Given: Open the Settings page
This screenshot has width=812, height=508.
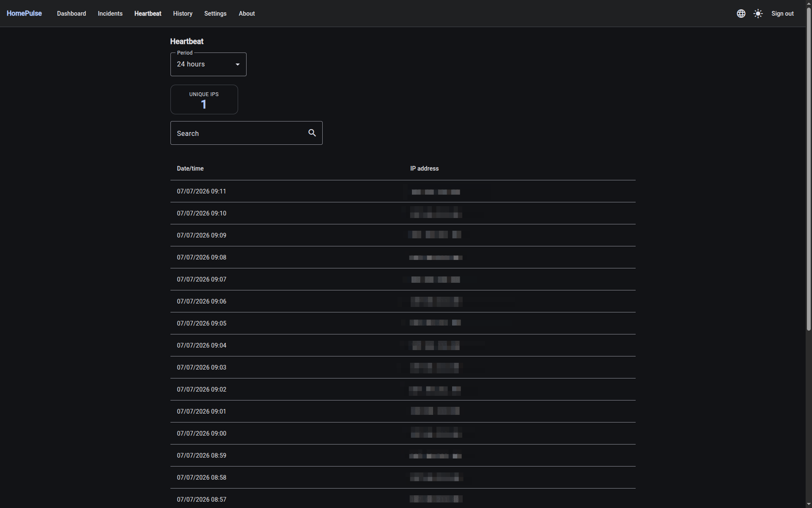Looking at the screenshot, I should click(215, 14).
